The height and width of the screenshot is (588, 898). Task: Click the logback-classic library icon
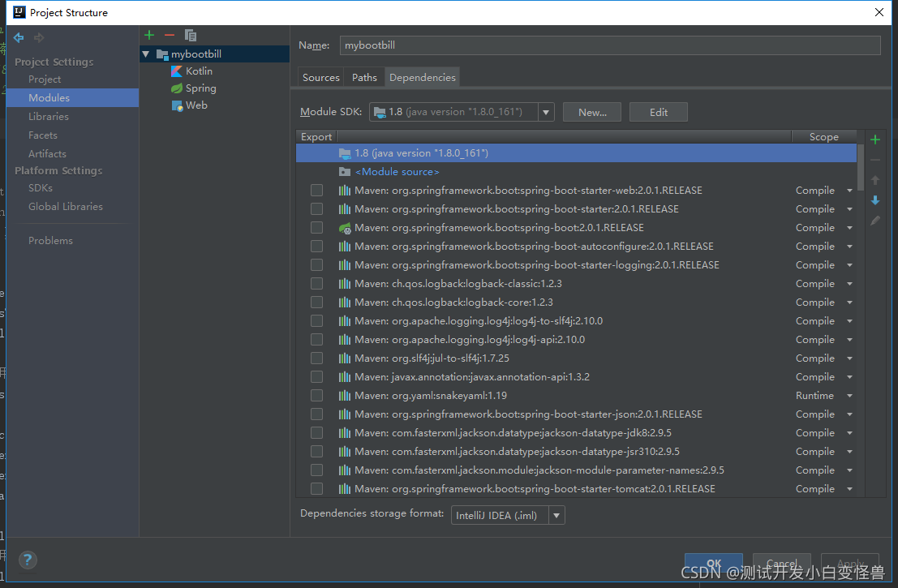click(x=344, y=284)
